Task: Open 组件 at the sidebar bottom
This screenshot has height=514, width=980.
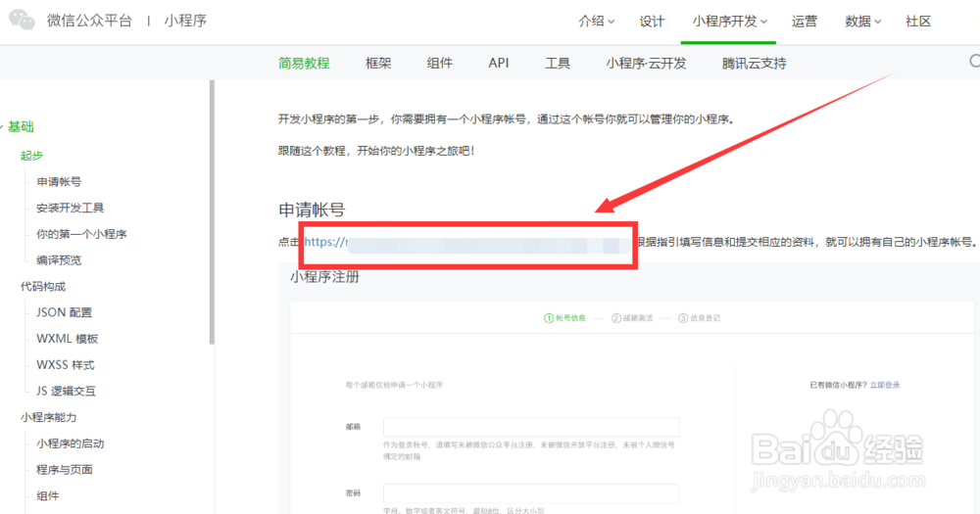Action: click(x=47, y=496)
